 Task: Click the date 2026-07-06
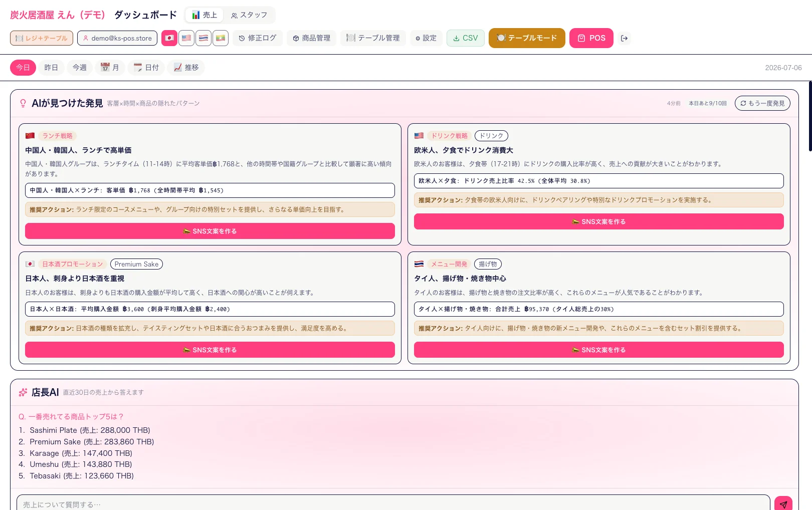click(x=783, y=68)
